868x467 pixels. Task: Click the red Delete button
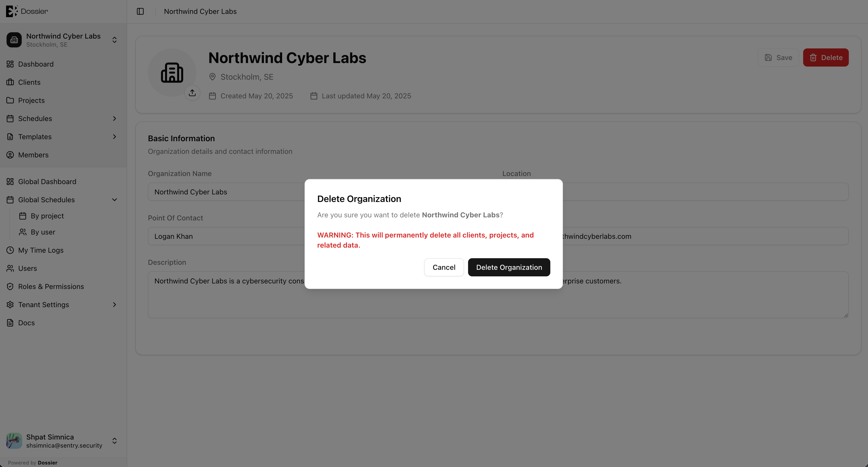[x=826, y=57]
